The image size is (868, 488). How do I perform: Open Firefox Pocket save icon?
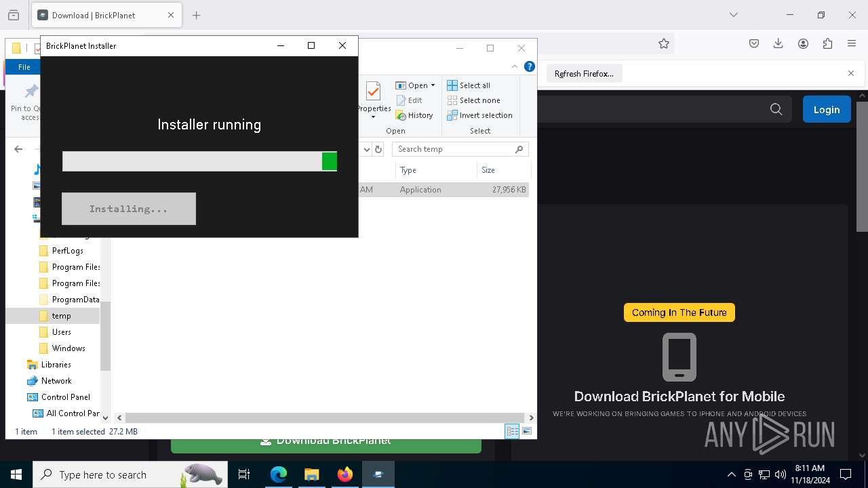[x=754, y=43]
